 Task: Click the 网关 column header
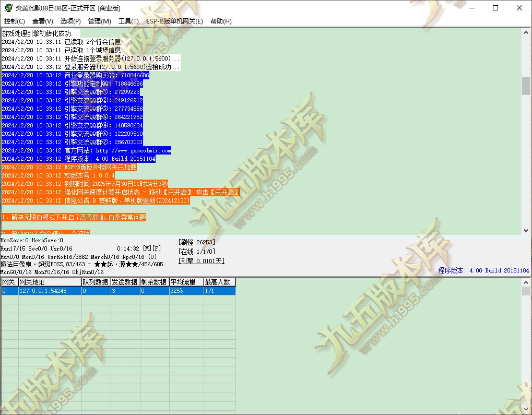(x=9, y=282)
